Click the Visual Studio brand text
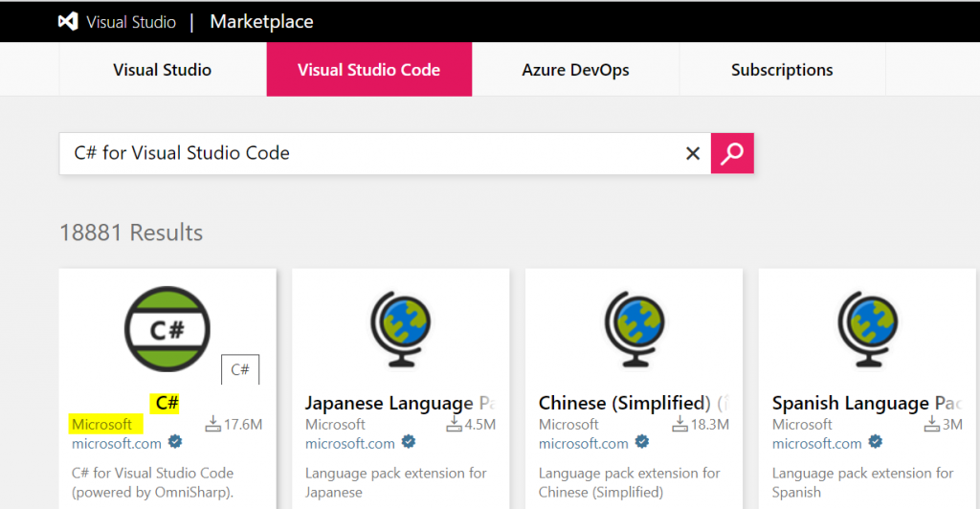This screenshot has height=509, width=980. [x=131, y=22]
